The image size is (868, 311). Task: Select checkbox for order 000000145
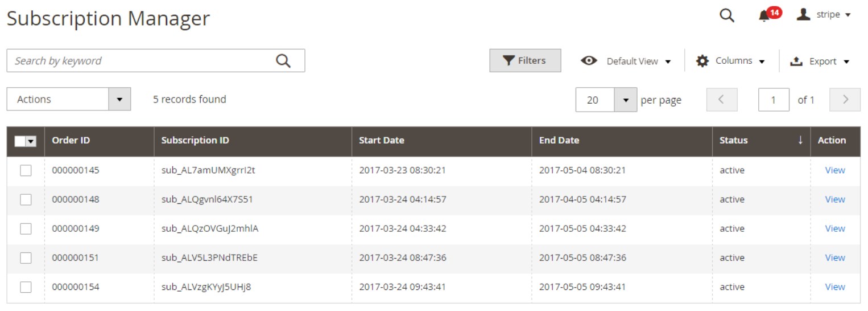click(26, 170)
